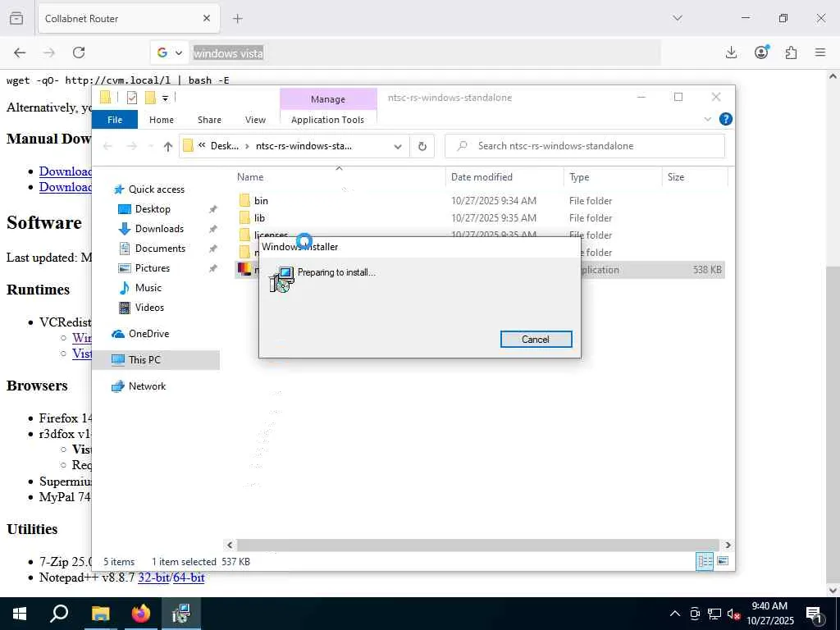The image size is (840, 630).
Task: Switch to the Home ribbon tab
Action: click(162, 120)
